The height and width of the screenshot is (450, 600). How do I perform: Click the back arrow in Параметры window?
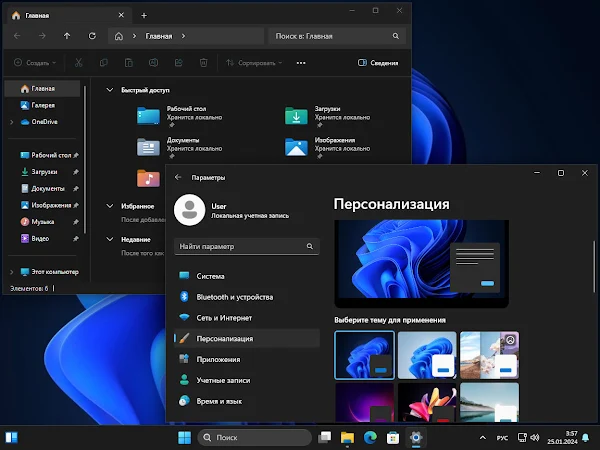tap(178, 177)
